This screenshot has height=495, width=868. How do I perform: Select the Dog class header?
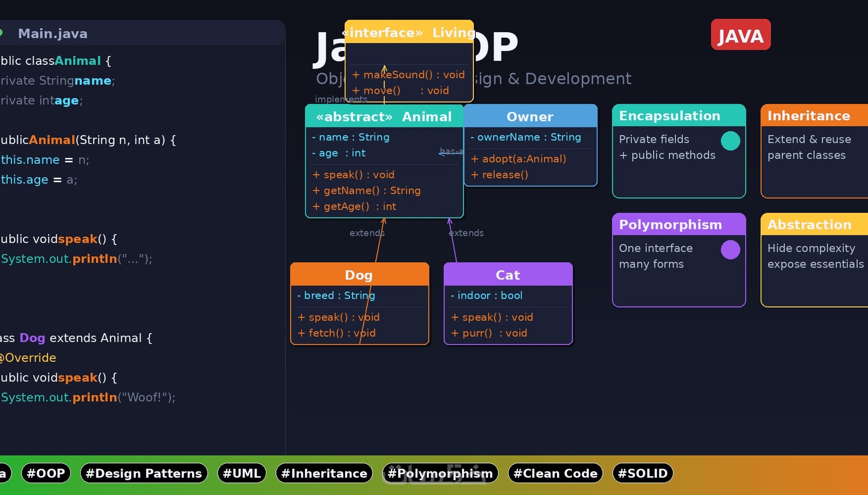(359, 275)
